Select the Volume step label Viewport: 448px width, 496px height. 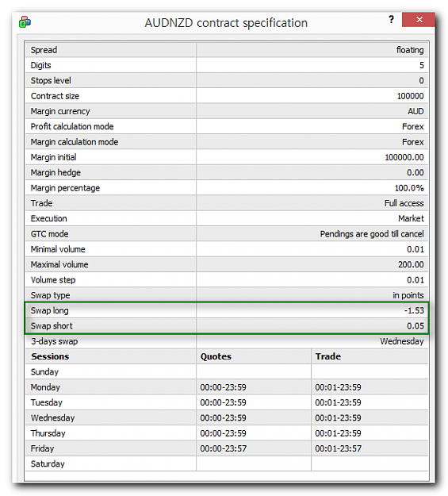tap(53, 280)
